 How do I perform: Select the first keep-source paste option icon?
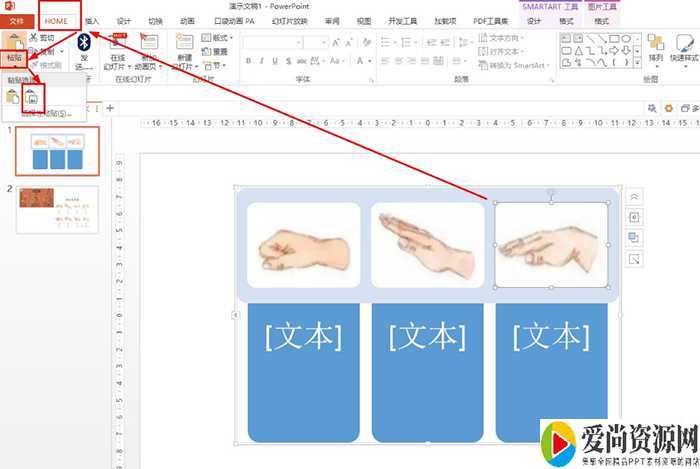12,96
